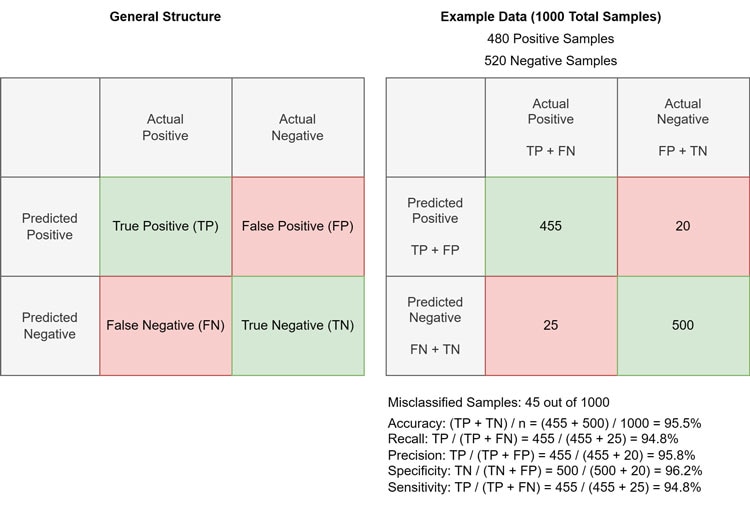Select the Predicted Negative FN + TN row header
Screen dimensions: 750x518
coord(435,325)
